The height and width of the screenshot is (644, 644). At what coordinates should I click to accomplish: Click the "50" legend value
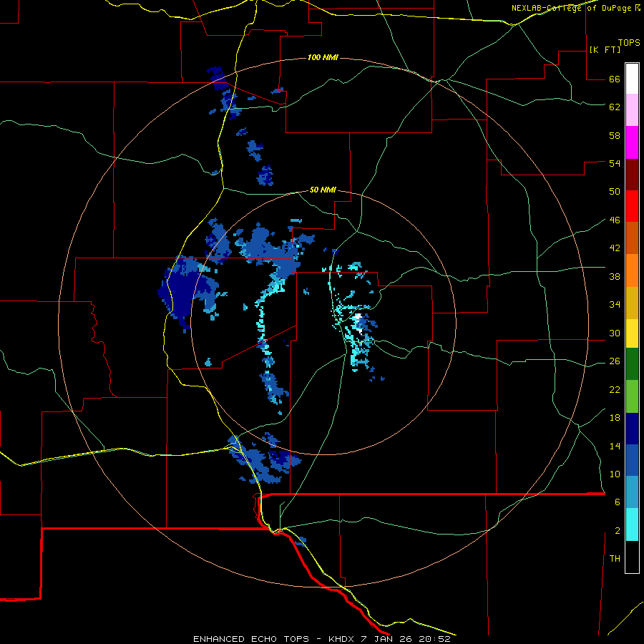(x=615, y=192)
